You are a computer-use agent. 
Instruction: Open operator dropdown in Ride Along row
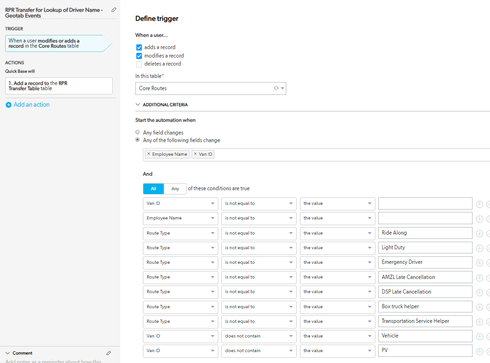[x=259, y=233]
